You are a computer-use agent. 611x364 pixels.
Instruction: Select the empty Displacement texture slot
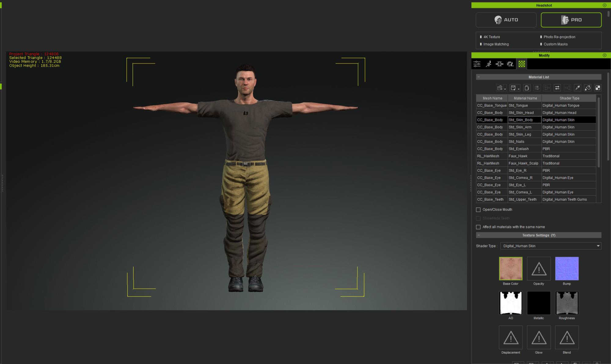(x=510, y=337)
